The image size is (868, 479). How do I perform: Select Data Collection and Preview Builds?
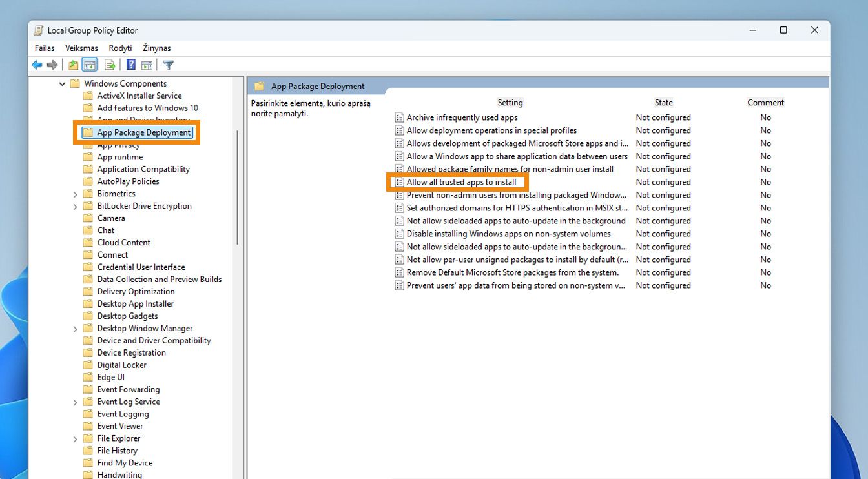click(160, 280)
